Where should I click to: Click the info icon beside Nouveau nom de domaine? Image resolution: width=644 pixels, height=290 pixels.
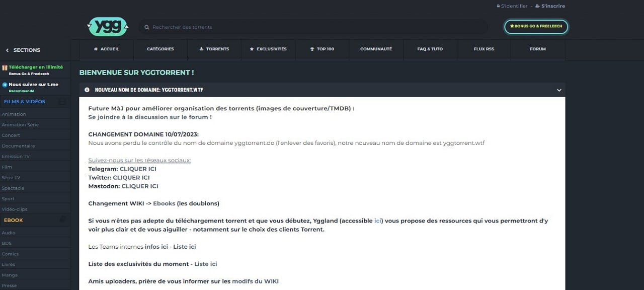(87, 90)
